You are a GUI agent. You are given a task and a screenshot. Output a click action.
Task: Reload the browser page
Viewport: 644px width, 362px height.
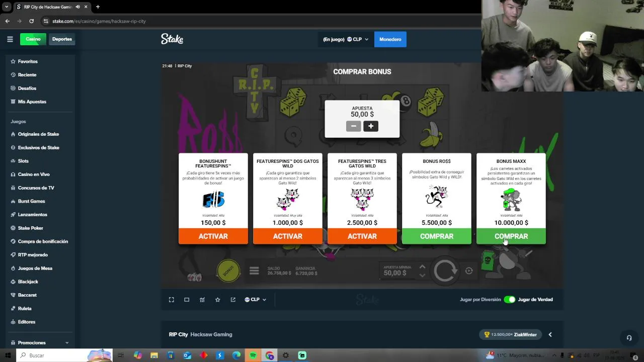(31, 21)
